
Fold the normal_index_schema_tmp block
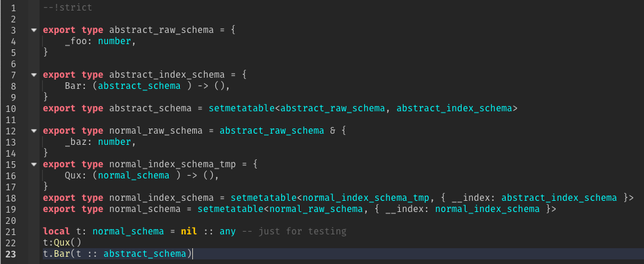pos(33,165)
